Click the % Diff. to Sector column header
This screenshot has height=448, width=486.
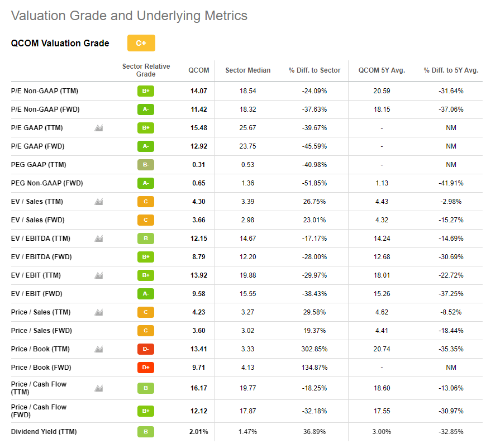(x=315, y=70)
